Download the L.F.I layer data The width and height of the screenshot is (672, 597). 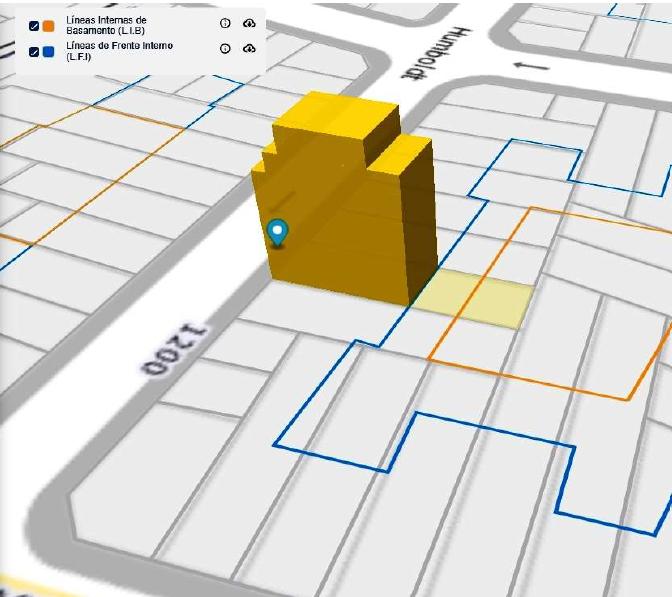coord(249,48)
